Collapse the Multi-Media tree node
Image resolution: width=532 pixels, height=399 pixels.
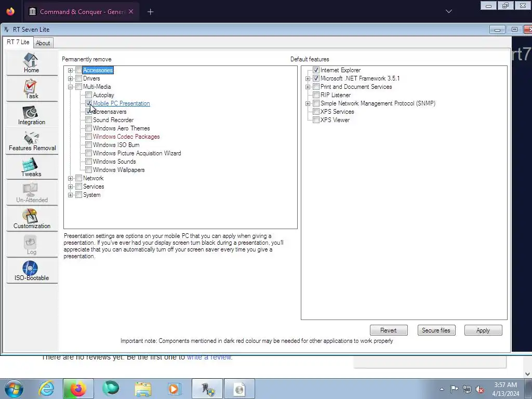click(70, 87)
